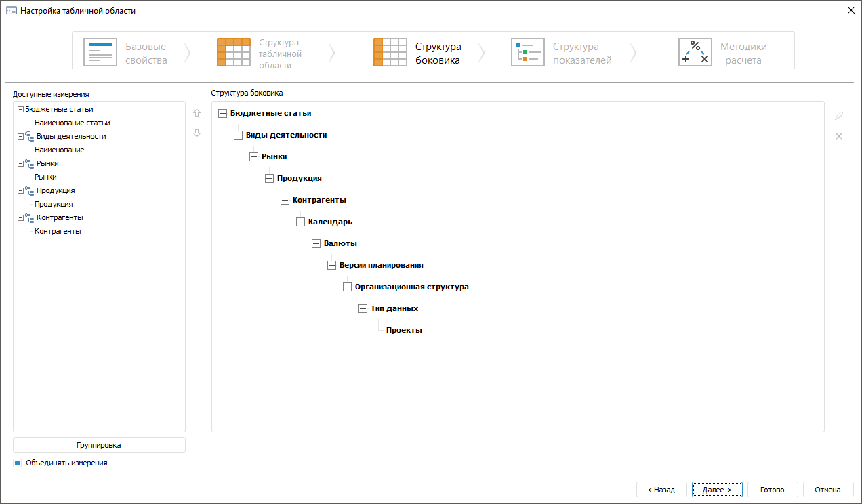Click the Структура показателей step icon
The image size is (862, 504).
(528, 53)
